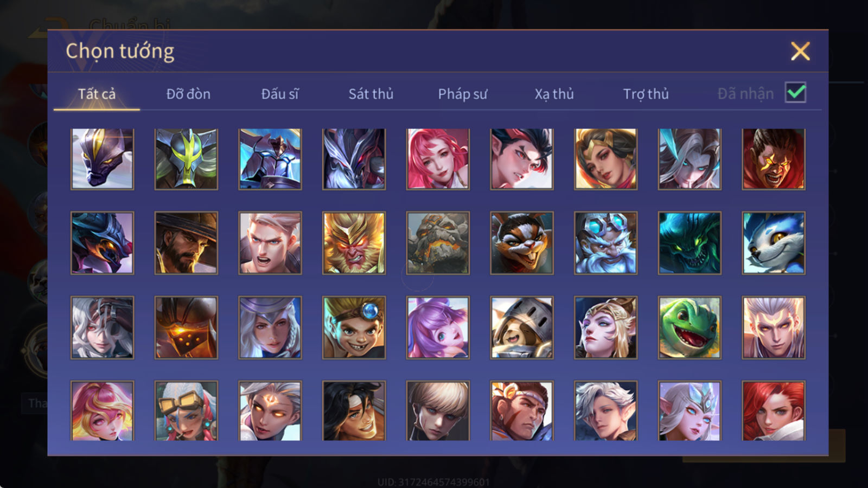Toggle the Đã nhận checkbox
This screenshot has height=488, width=868.
tap(795, 93)
